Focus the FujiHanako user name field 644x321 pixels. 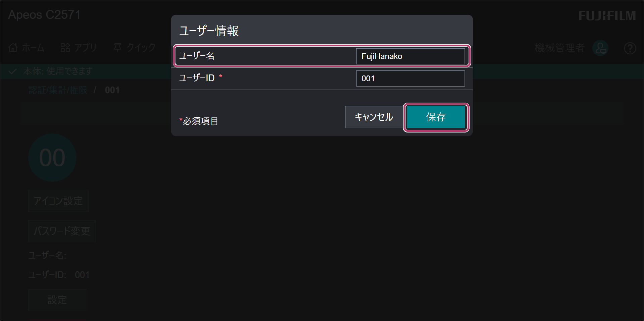(x=411, y=56)
